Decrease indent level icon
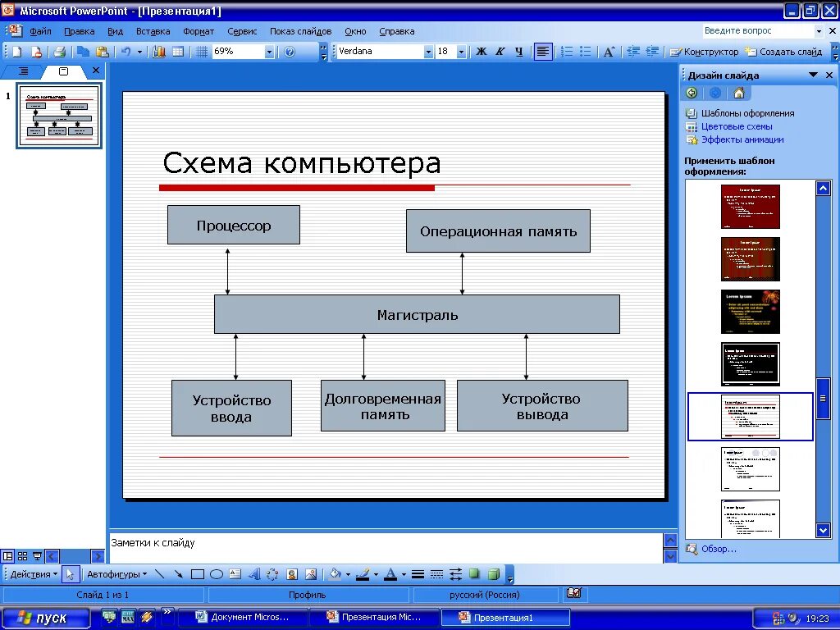Viewport: 840px width, 630px height. pyautogui.click(x=634, y=52)
